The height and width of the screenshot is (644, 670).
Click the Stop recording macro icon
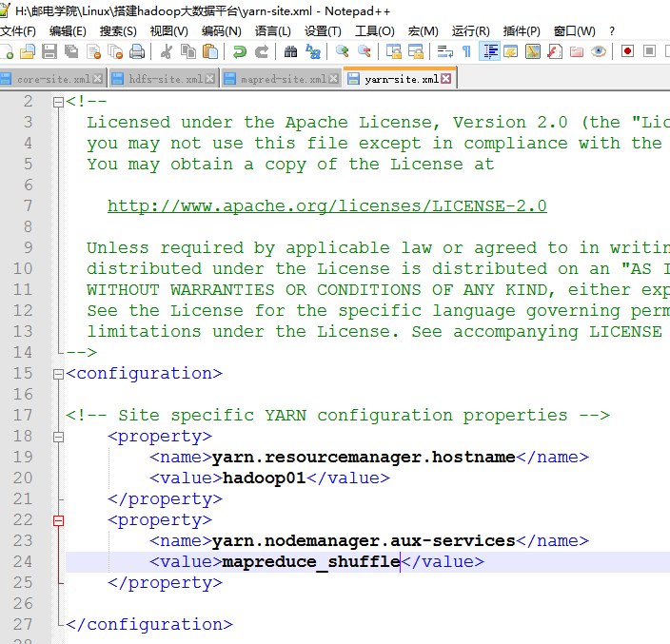(649, 51)
